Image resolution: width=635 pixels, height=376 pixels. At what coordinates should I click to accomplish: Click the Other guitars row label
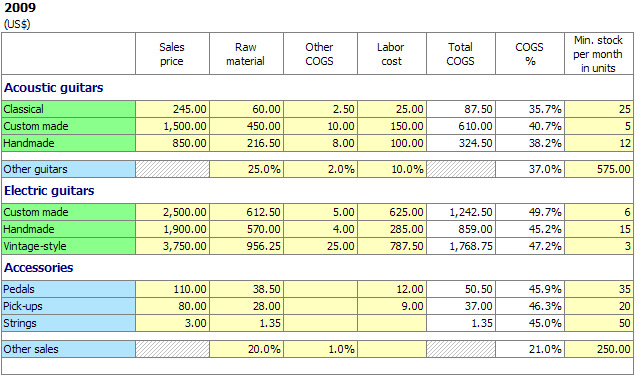[x=68, y=169]
